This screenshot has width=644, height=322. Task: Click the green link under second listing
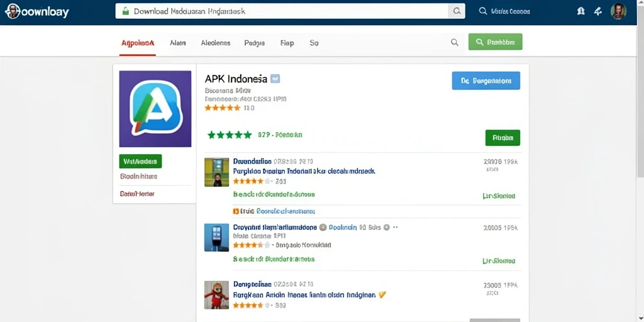pos(274,259)
